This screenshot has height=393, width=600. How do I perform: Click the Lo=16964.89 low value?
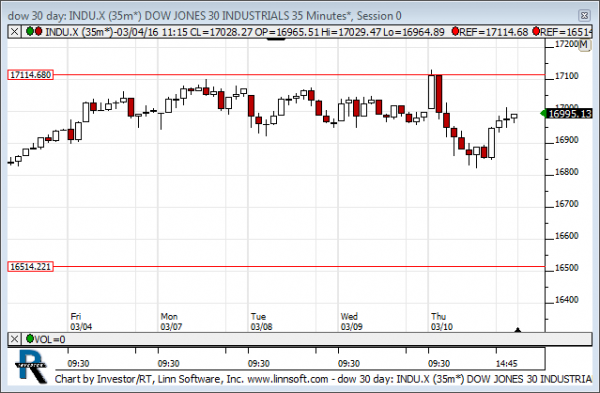[414, 32]
